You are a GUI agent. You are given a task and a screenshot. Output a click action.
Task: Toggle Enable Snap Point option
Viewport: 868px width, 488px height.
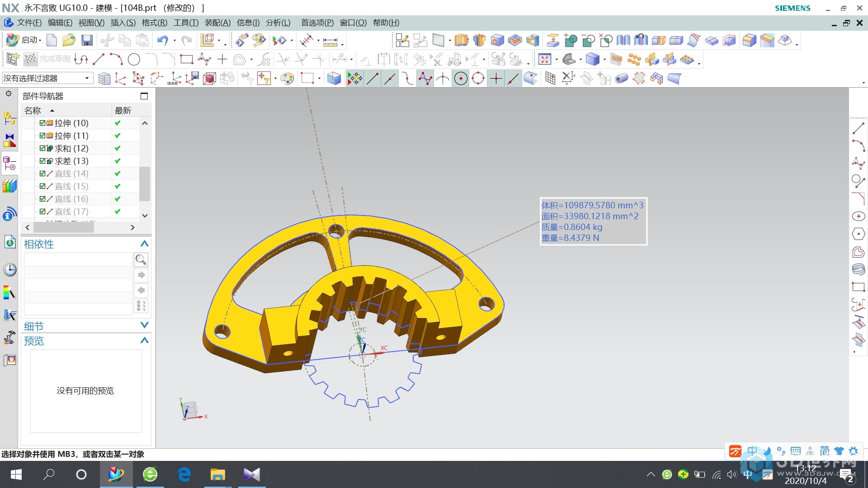(x=354, y=78)
